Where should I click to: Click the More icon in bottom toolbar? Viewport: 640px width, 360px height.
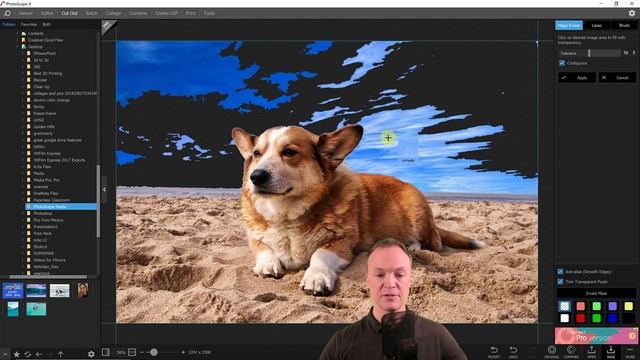[x=630, y=351]
